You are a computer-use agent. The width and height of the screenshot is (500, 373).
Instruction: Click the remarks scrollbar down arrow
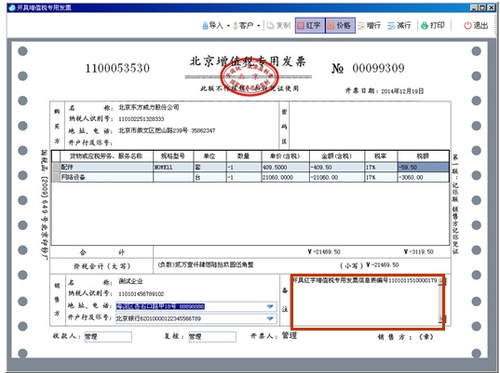(x=442, y=320)
